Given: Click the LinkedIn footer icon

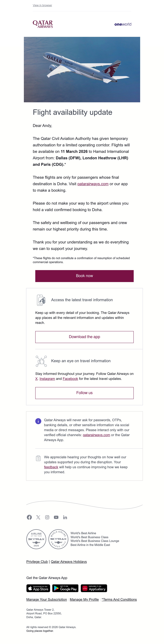Looking at the screenshot, I should click(x=65, y=517).
